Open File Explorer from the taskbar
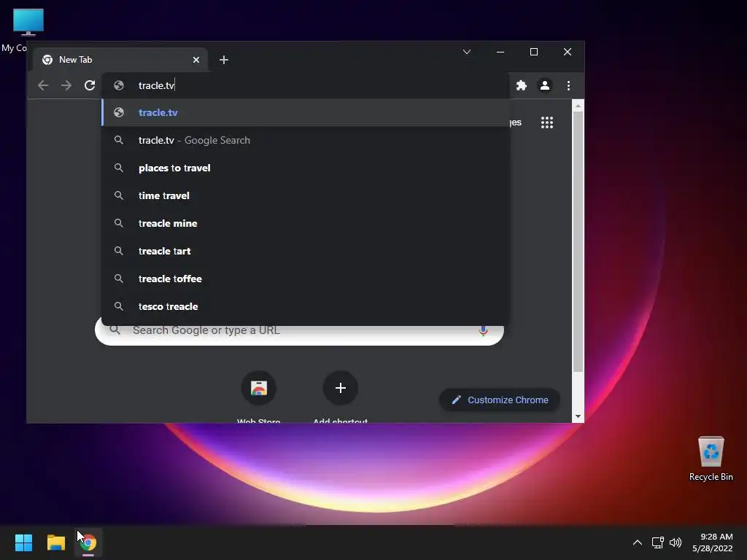This screenshot has height=560, width=747. coord(55,542)
